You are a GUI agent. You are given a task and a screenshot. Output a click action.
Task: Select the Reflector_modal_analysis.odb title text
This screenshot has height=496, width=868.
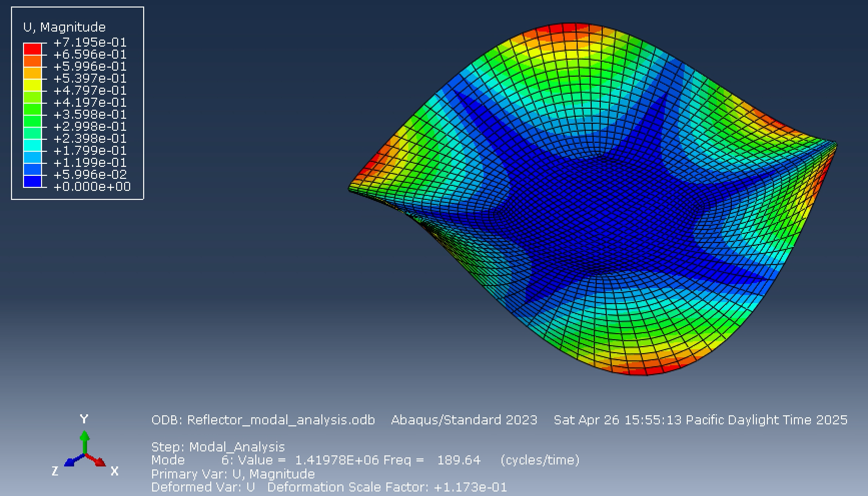pyautogui.click(x=280, y=421)
